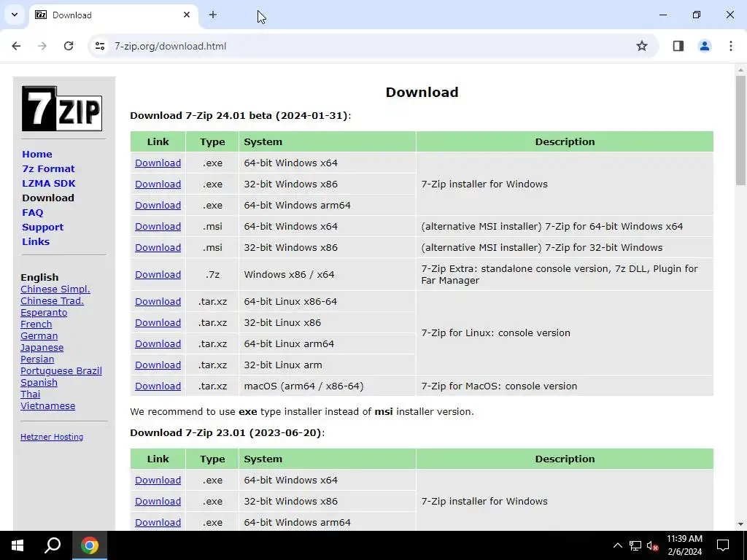This screenshot has height=560, width=747.
Task: Open the Windows Start menu
Action: pos(18,545)
